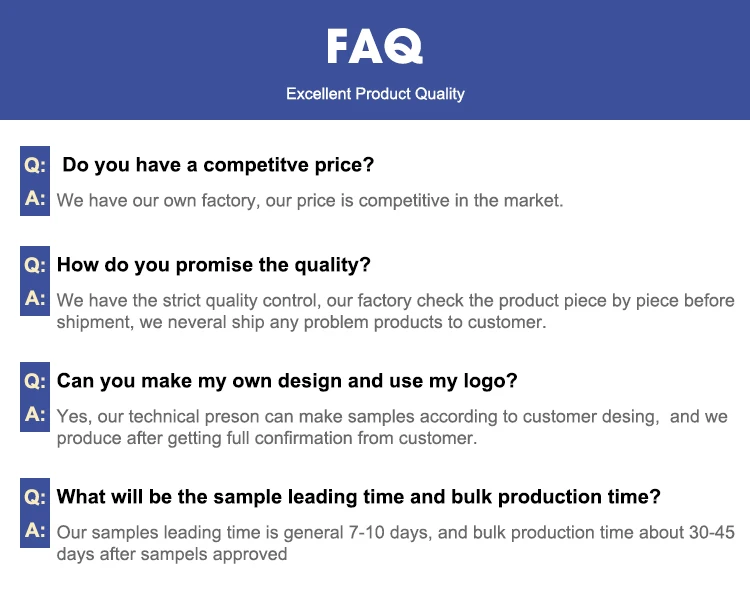Click the Q: badge for the own design question

coord(35,381)
